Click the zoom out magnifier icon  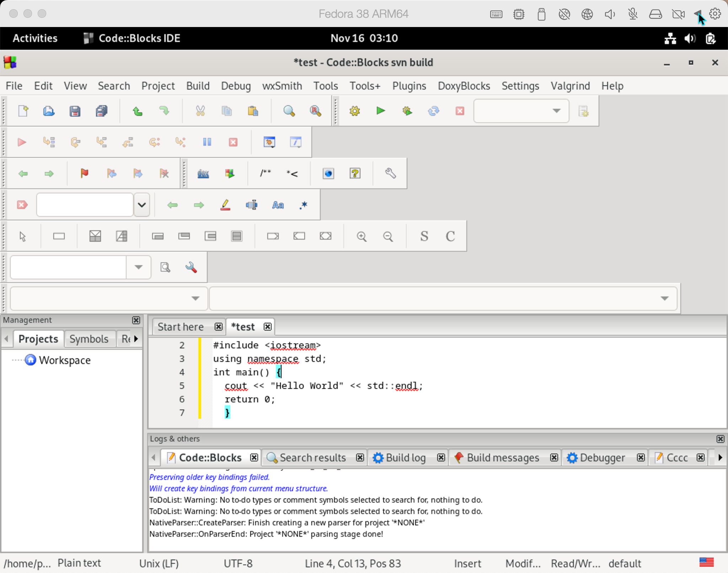tap(388, 236)
